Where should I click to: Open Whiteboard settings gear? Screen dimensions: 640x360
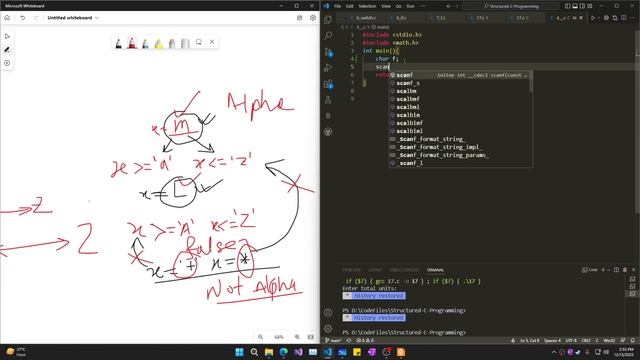[313, 18]
